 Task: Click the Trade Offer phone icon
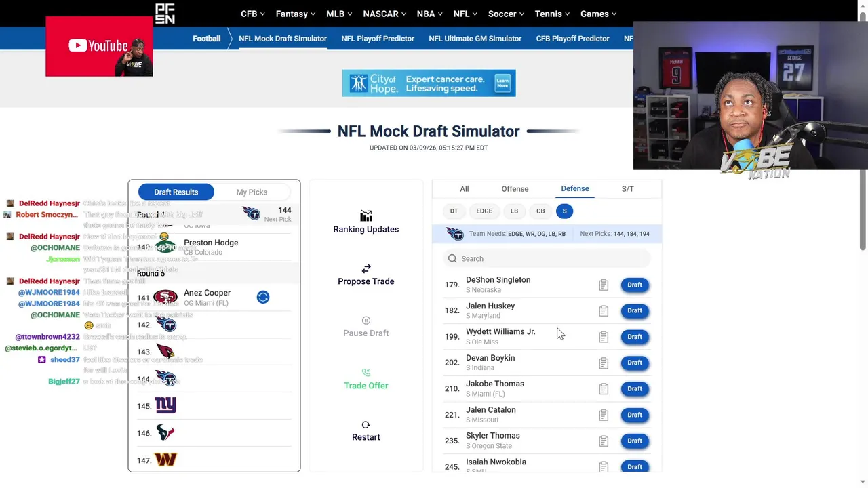click(x=366, y=373)
